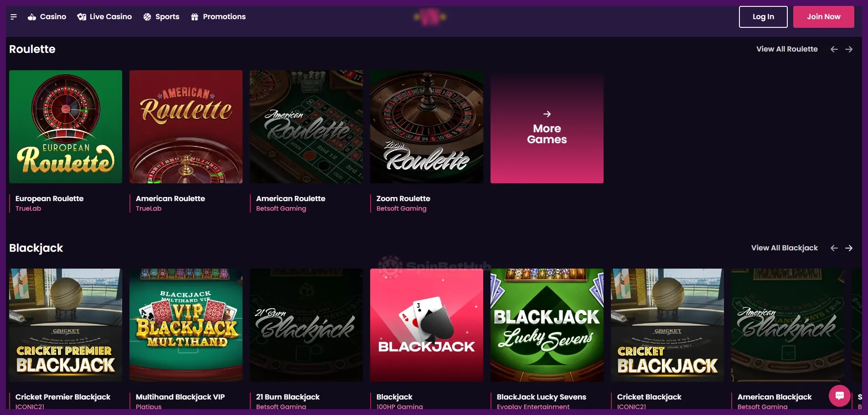Click the Blackjack section heading
The height and width of the screenshot is (415, 868).
[36, 248]
